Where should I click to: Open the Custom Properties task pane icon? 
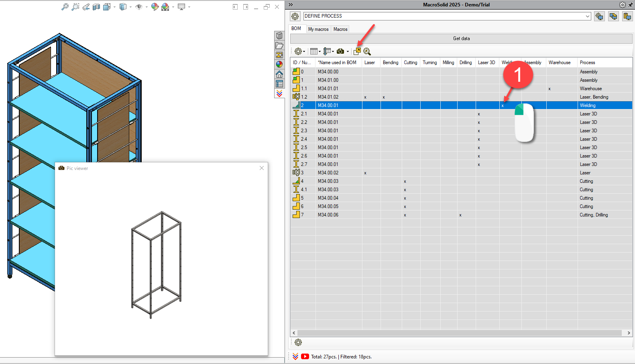click(x=279, y=84)
